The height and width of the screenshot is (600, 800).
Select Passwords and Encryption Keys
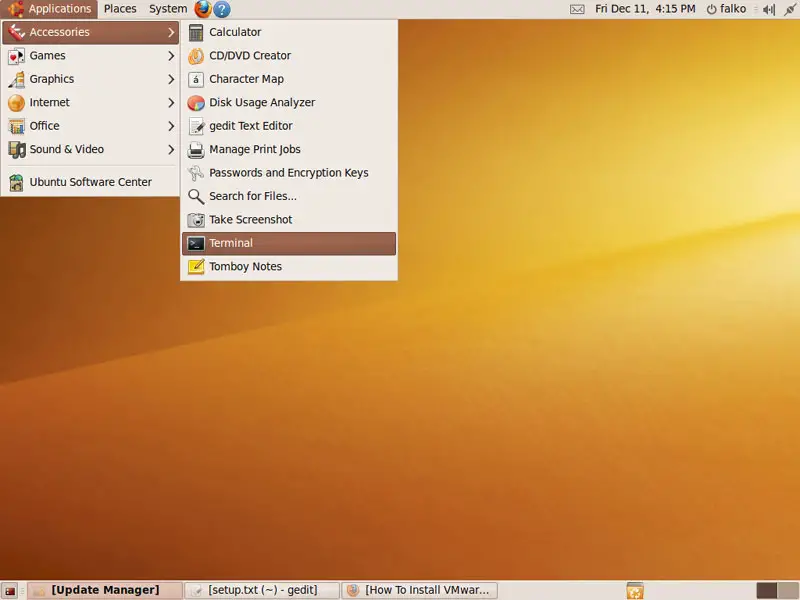point(289,173)
